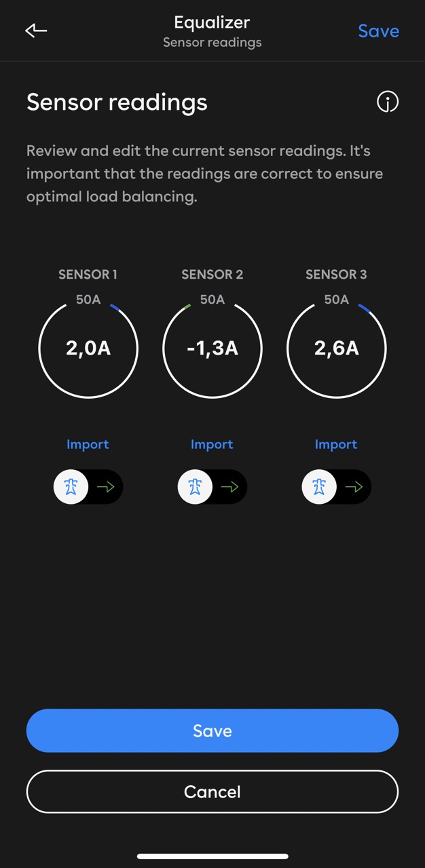Tap Sensor 3 green arrow icon
425x868 pixels.
pos(354,487)
